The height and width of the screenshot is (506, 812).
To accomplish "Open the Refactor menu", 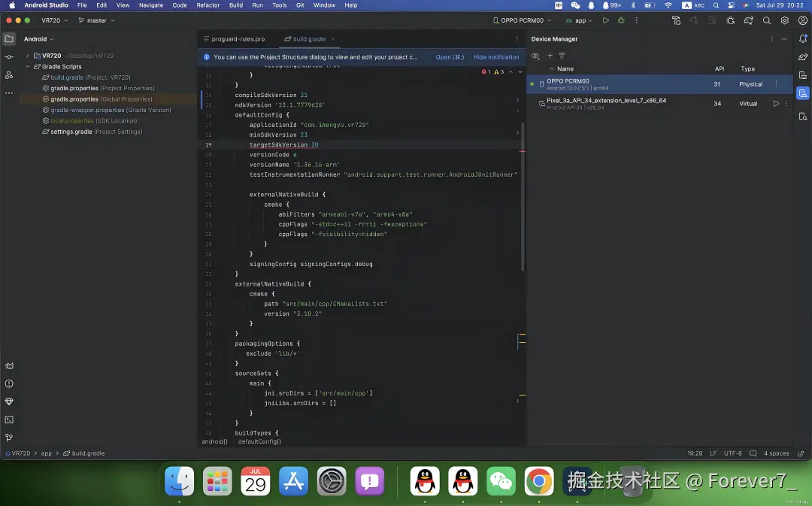I will (208, 5).
